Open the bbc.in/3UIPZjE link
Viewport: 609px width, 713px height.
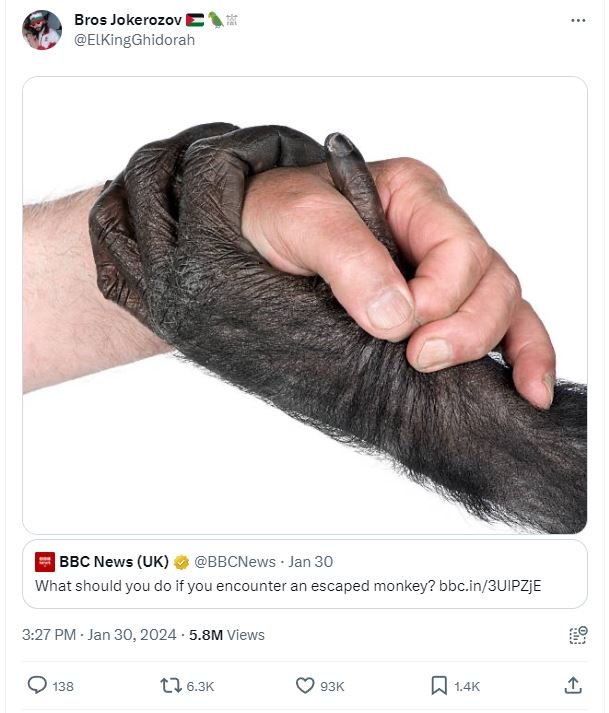pos(490,586)
